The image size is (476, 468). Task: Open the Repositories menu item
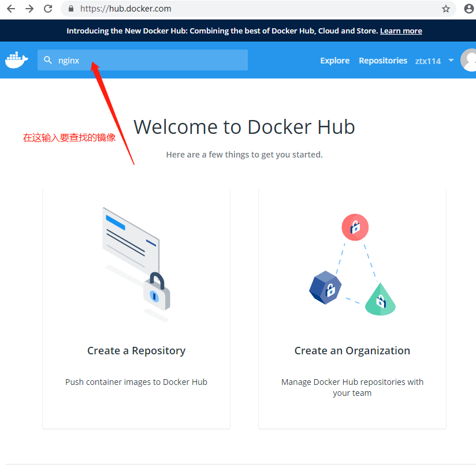click(x=383, y=61)
